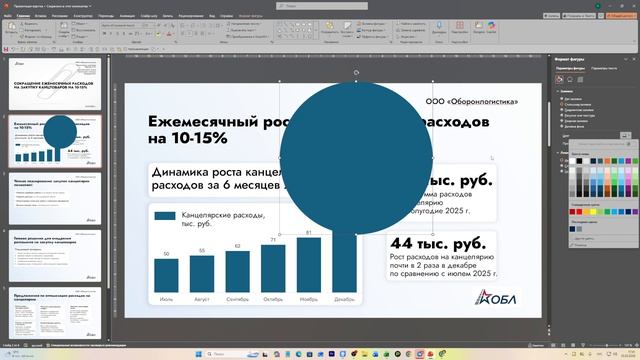Open Copilot from ribbon
Viewport: 640px width, 360px height.
pyautogui.click(x=491, y=28)
